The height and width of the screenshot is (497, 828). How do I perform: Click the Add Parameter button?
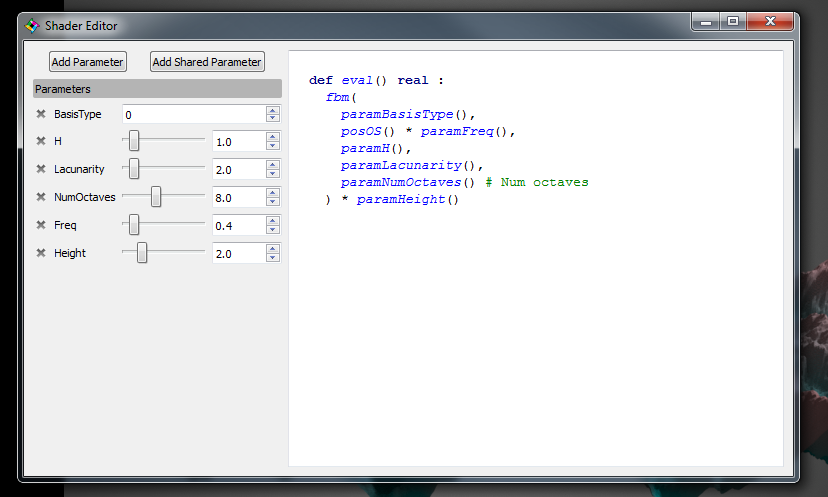coord(88,62)
